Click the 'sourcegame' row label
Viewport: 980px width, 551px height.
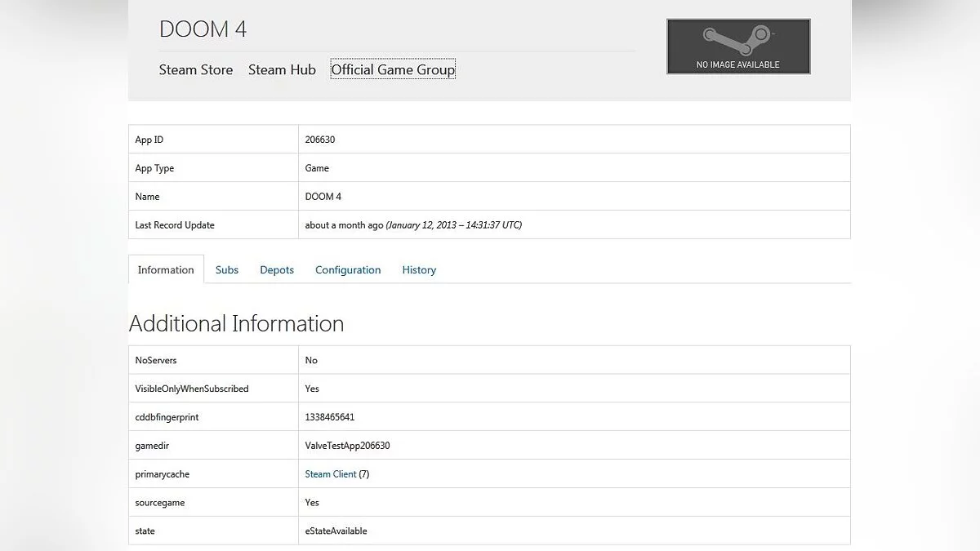click(x=160, y=503)
